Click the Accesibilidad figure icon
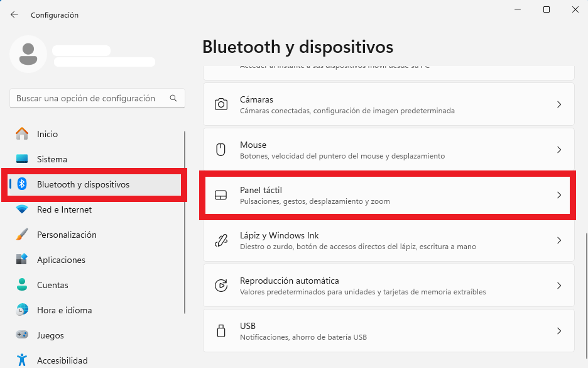This screenshot has width=588, height=368. 22,360
